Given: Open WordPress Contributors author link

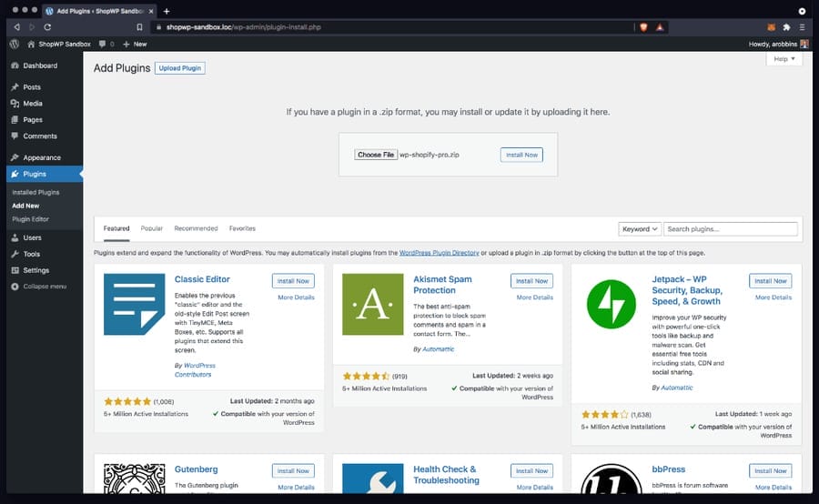Looking at the screenshot, I should (195, 369).
